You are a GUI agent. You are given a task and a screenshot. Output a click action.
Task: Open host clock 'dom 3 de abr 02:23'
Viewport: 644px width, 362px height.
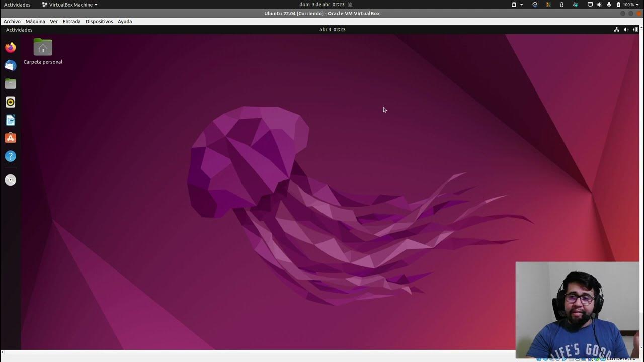322,5
